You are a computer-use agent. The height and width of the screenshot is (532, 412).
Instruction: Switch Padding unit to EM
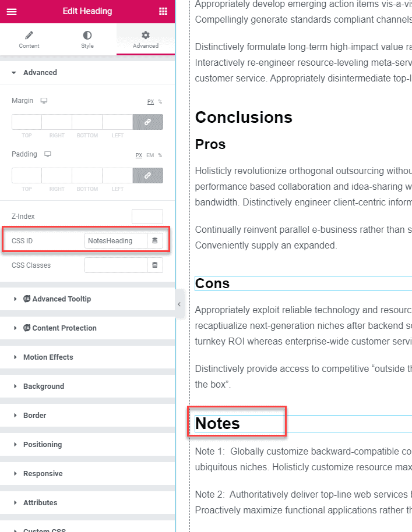(x=150, y=155)
